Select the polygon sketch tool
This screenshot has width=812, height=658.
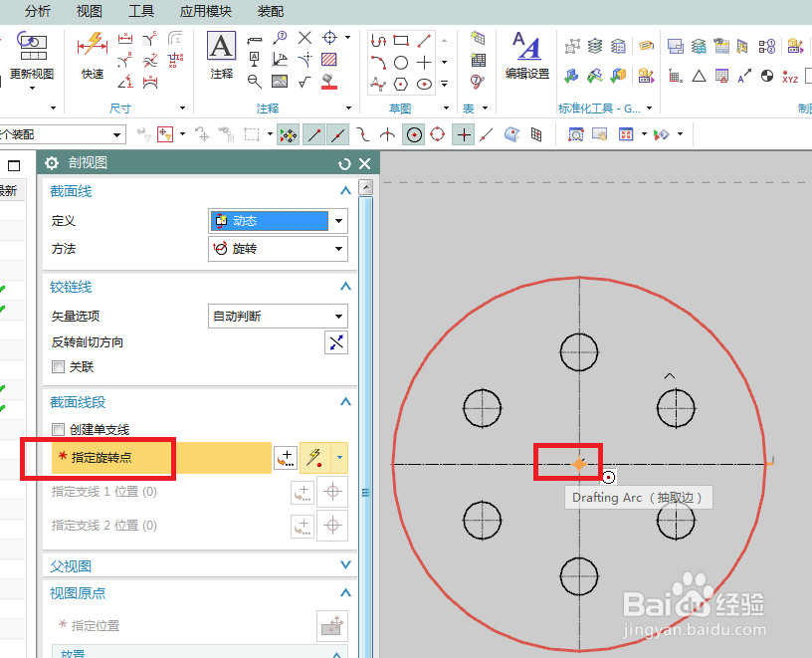pyautogui.click(x=401, y=84)
